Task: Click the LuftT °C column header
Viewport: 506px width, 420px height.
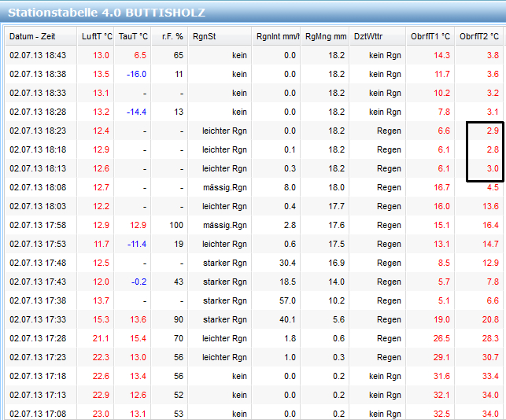Action: tap(97, 37)
